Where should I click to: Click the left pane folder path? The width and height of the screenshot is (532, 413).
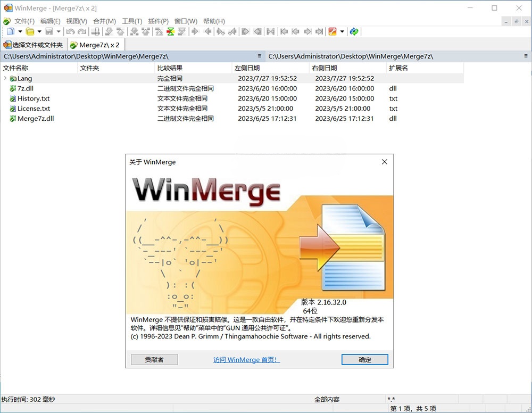[x=86, y=56]
